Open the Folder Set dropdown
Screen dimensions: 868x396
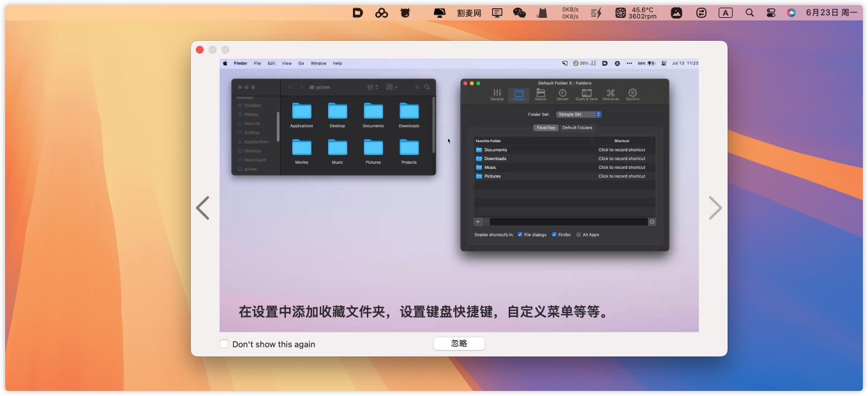[x=579, y=114]
